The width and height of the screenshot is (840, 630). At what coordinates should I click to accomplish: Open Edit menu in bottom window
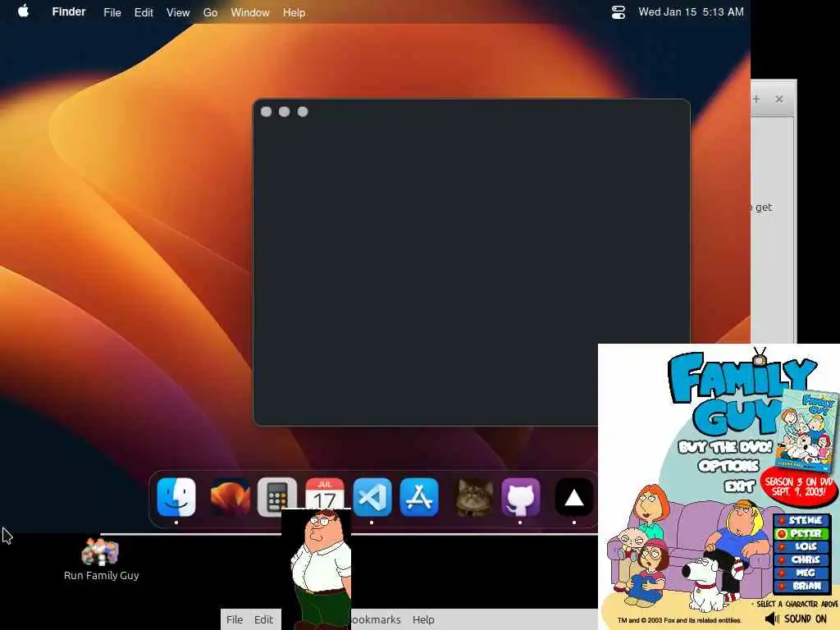coord(263,619)
